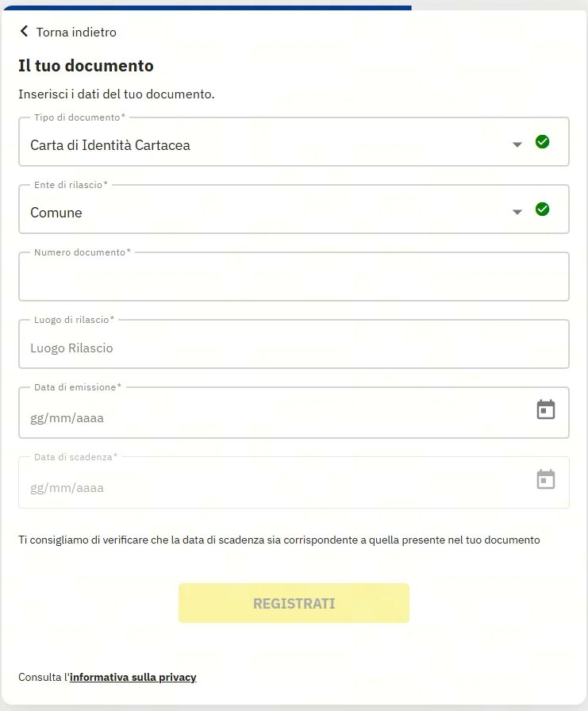Click the back chevron arrow icon
The image size is (588, 711).
tap(24, 32)
